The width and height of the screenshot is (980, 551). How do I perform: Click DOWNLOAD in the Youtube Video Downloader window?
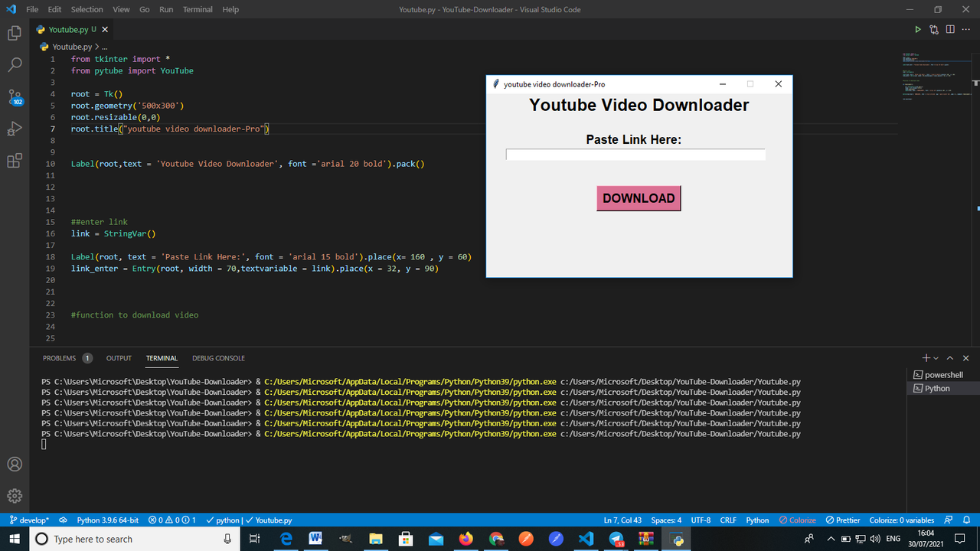[x=639, y=197]
